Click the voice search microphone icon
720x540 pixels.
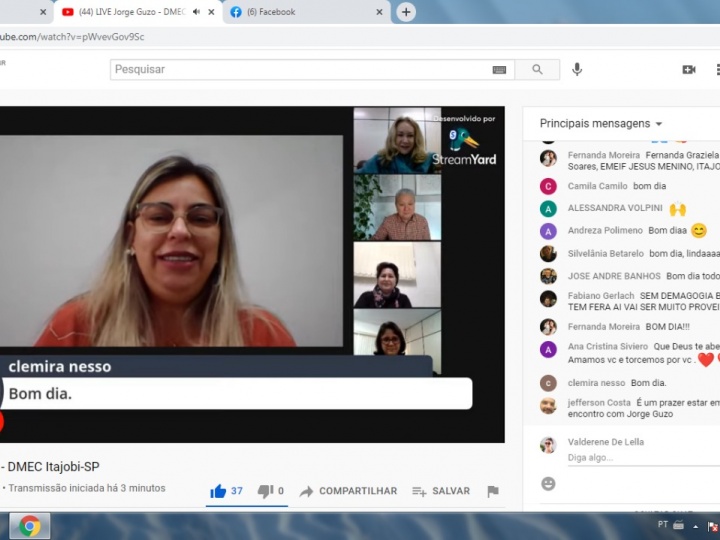(577, 69)
